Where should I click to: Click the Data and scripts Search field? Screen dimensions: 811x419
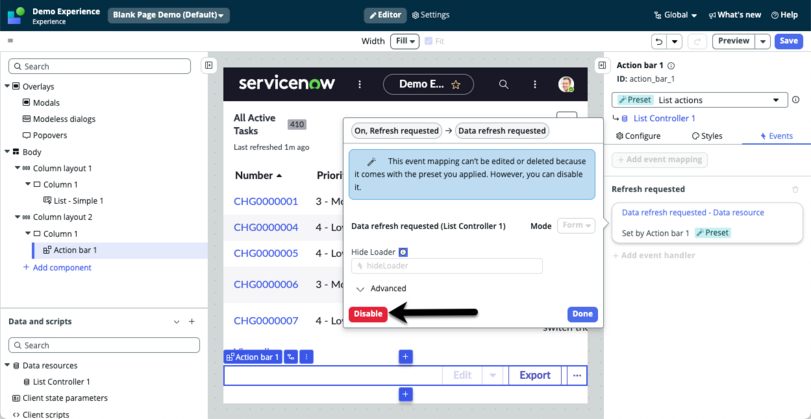pyautogui.click(x=104, y=345)
